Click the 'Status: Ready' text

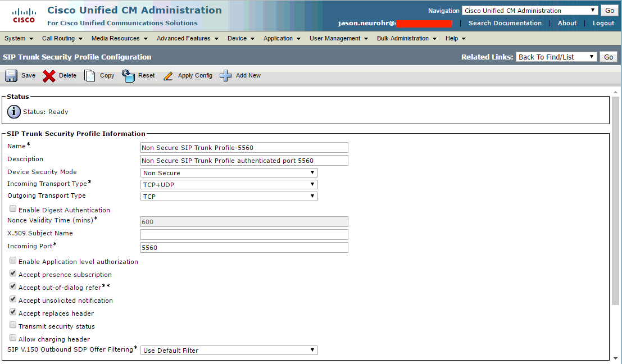click(x=46, y=112)
